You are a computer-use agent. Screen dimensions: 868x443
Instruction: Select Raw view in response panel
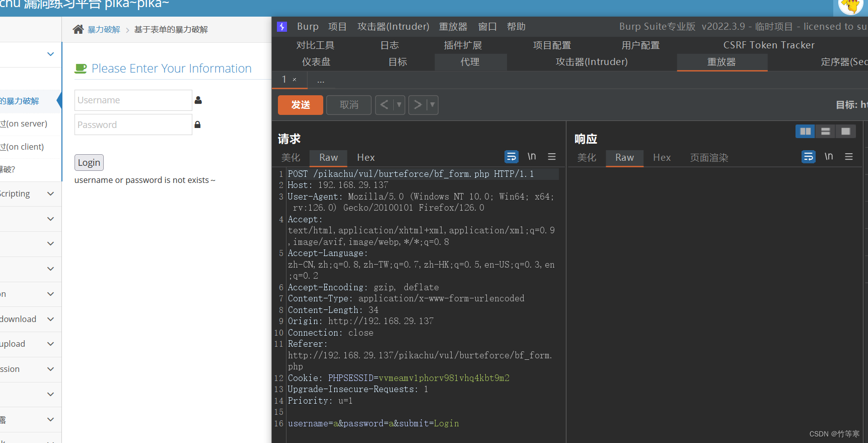pos(624,158)
